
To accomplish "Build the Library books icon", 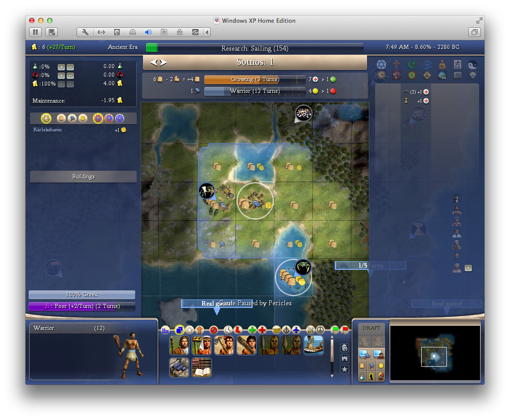I will pyautogui.click(x=202, y=368).
